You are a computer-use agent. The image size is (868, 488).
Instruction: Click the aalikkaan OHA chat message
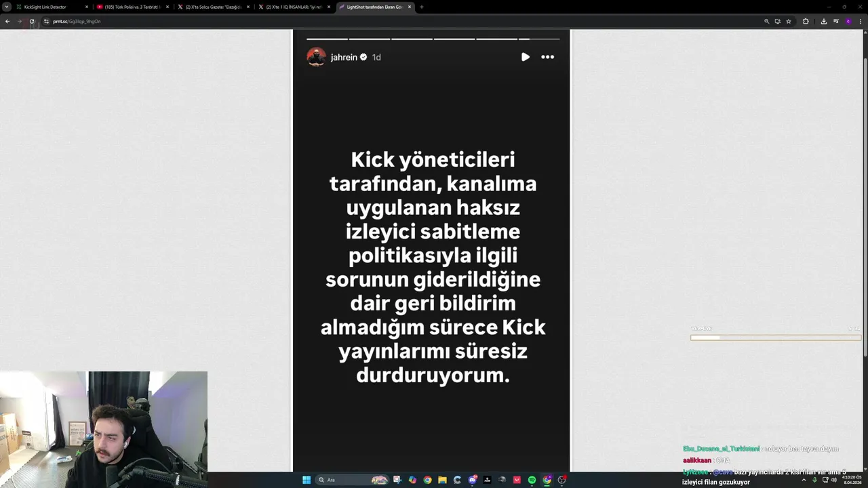[707, 460]
